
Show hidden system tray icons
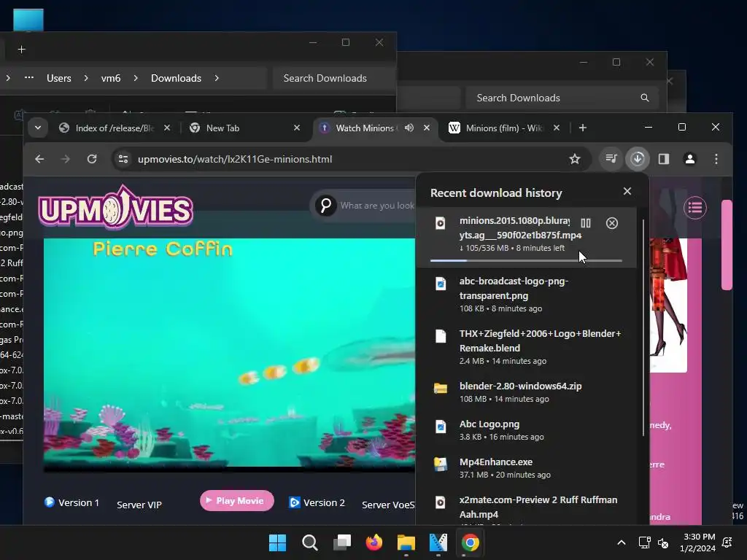(x=622, y=542)
